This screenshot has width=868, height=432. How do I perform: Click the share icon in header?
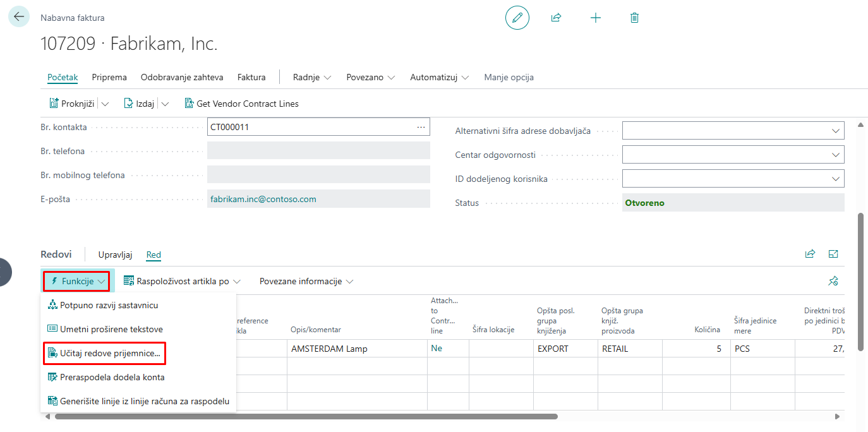[556, 18]
